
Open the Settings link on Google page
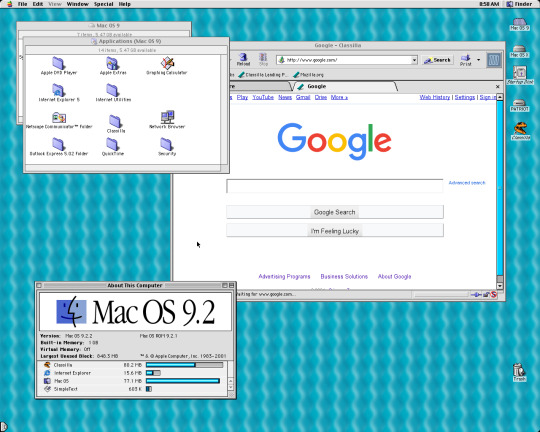465,97
